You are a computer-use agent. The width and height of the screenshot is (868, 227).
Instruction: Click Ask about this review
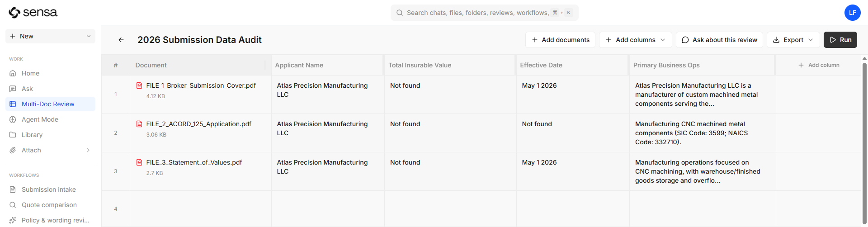point(719,40)
